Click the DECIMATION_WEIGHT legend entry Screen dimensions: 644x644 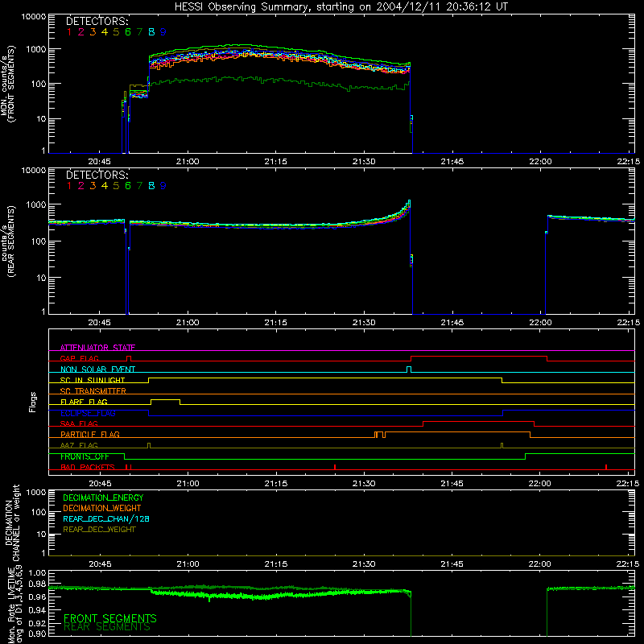point(102,508)
